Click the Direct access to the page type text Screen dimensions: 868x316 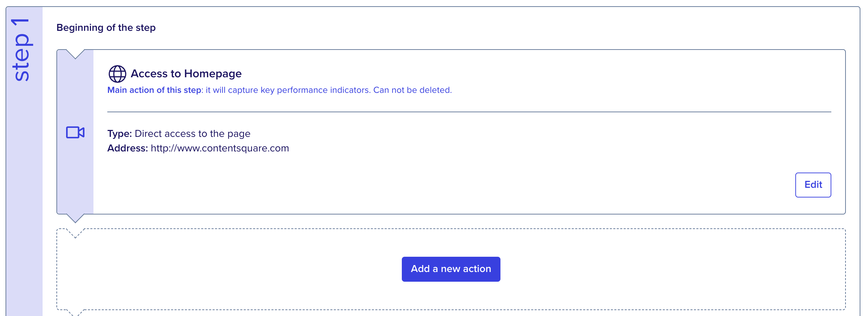click(x=192, y=134)
